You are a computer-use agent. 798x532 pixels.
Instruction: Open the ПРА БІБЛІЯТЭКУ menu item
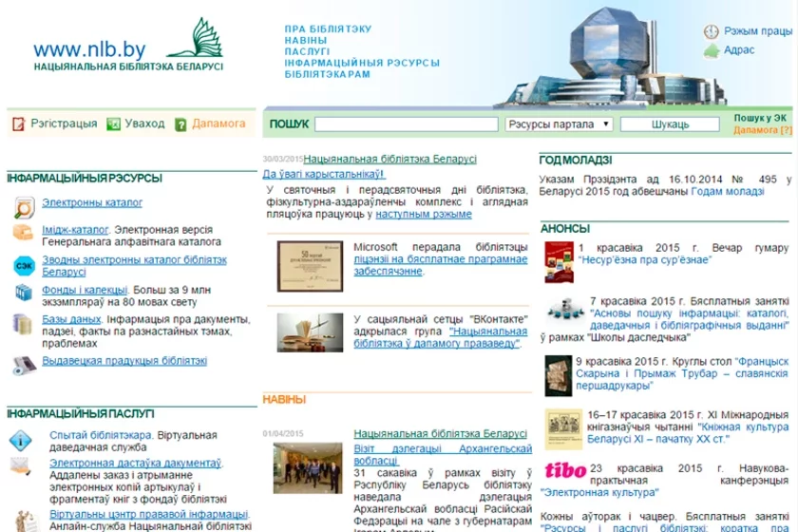[328, 29]
